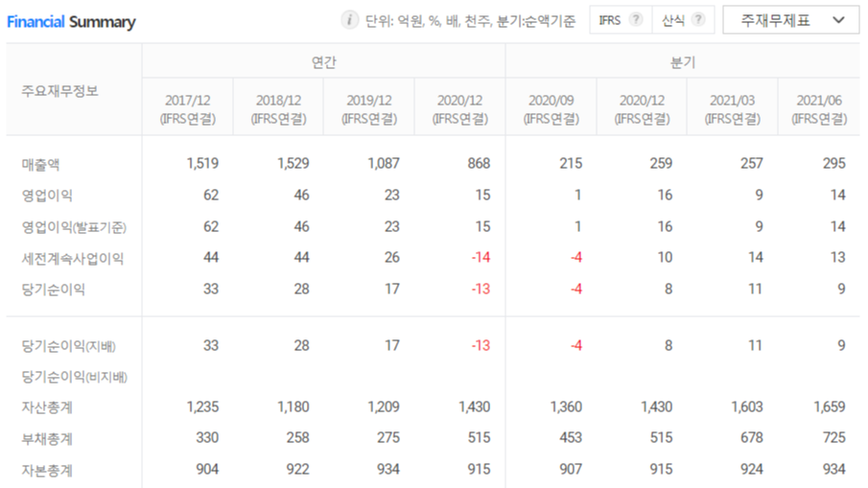Image resolution: width=868 pixels, height=488 pixels.
Task: Click the red -14 value in 세전계속사업이익 row
Action: (x=481, y=257)
